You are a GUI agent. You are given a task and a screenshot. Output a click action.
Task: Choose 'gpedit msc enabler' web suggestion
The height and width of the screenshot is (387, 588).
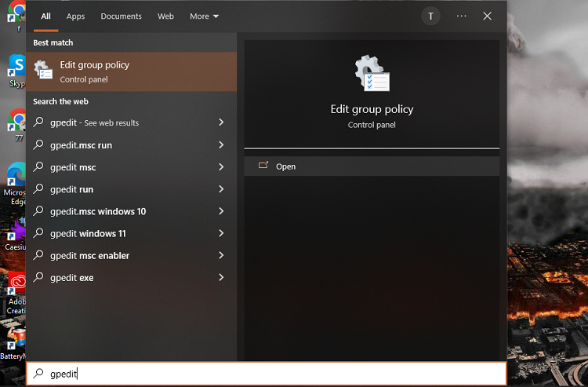89,255
